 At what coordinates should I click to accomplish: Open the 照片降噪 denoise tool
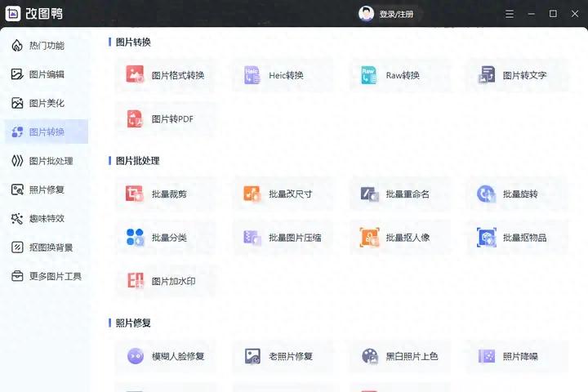pos(517,356)
